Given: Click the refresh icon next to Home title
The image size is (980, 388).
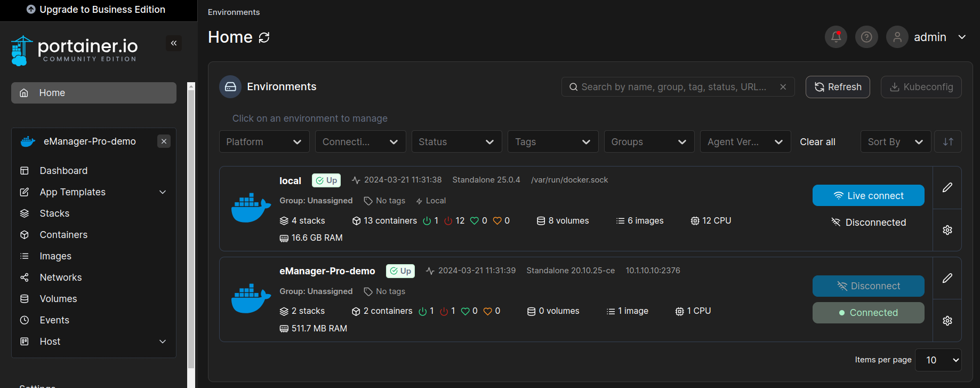Looking at the screenshot, I should 264,37.
